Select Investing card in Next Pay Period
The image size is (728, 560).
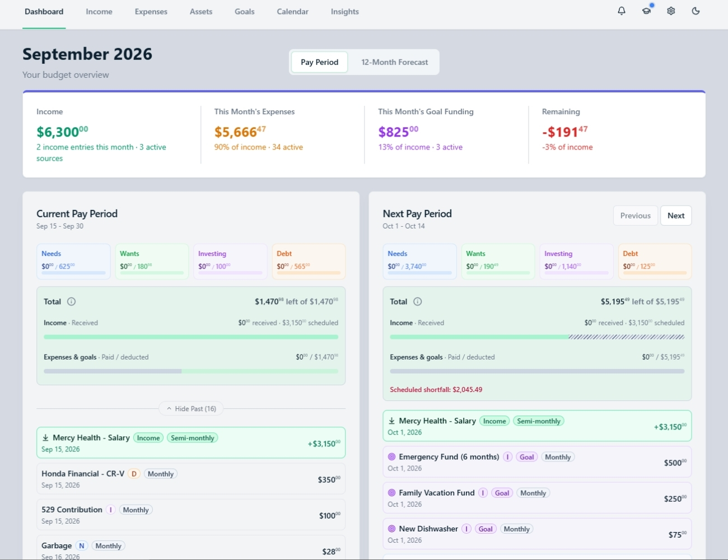[576, 262]
